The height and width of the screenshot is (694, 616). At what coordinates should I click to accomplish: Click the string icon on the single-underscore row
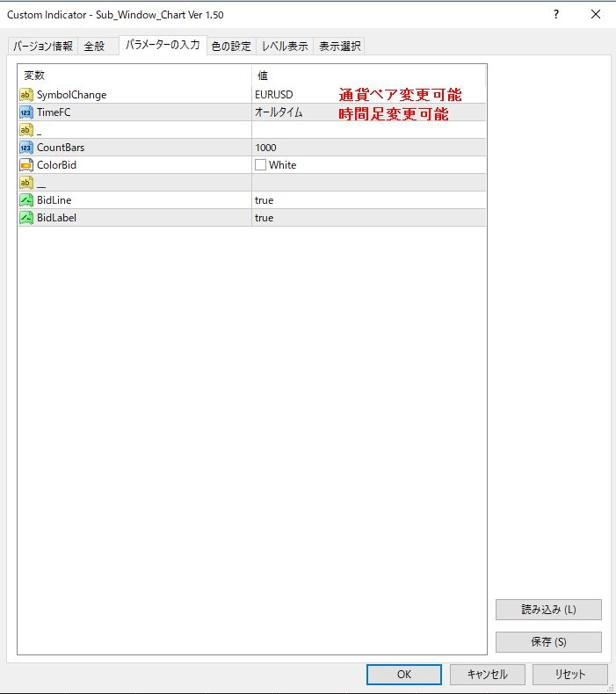[x=26, y=130]
